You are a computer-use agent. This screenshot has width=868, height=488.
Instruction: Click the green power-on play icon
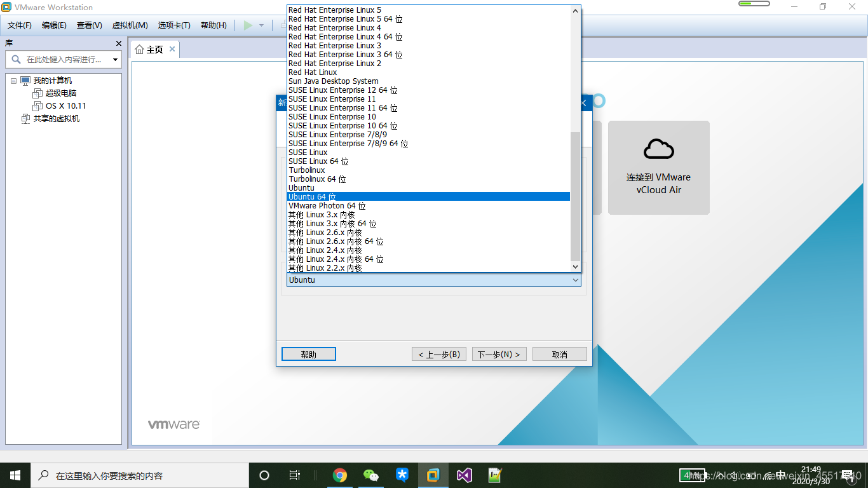[x=248, y=25]
